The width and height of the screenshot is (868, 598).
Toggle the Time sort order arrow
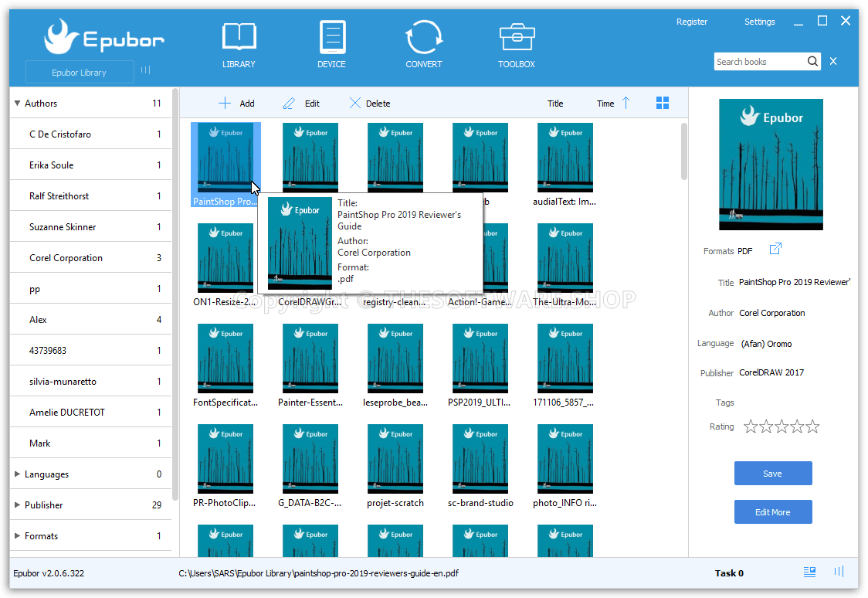pyautogui.click(x=626, y=102)
